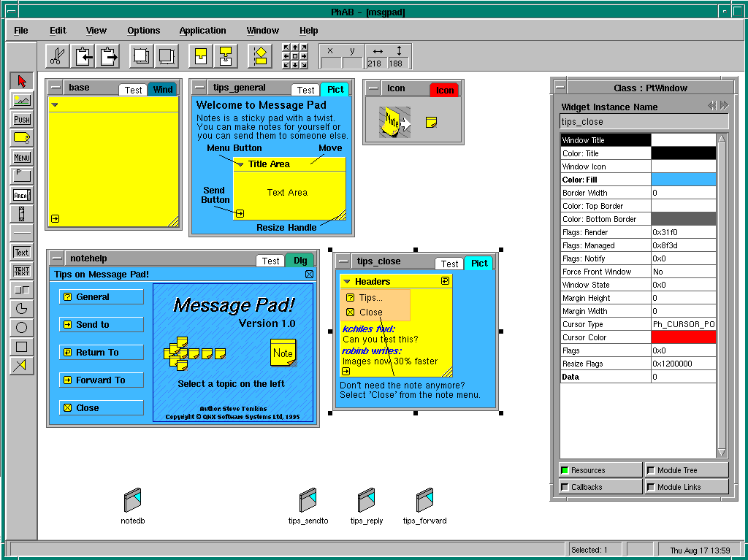Open the Application menu
This screenshot has width=748, height=560.
coord(202,31)
